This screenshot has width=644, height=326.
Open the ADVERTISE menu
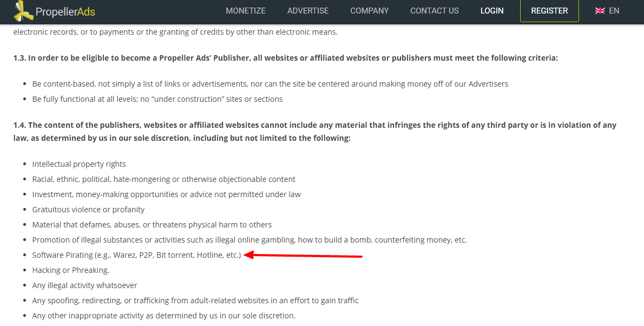click(x=307, y=11)
